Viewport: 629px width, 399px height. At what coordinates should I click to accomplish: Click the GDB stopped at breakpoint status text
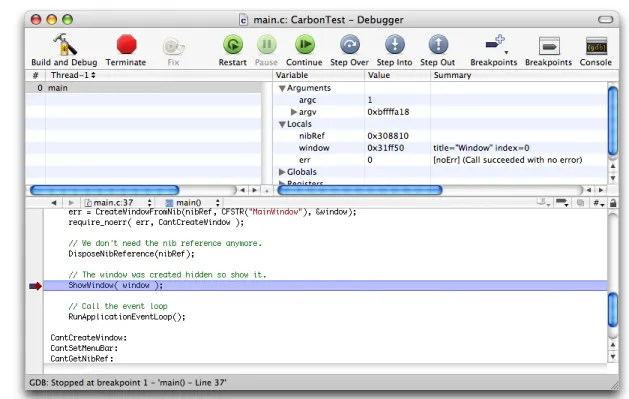[x=128, y=383]
